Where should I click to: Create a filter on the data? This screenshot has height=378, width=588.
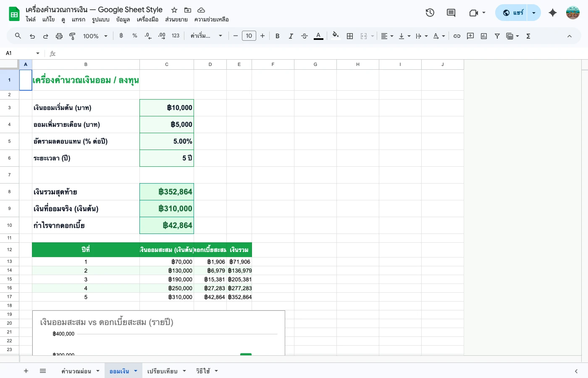pyautogui.click(x=497, y=36)
